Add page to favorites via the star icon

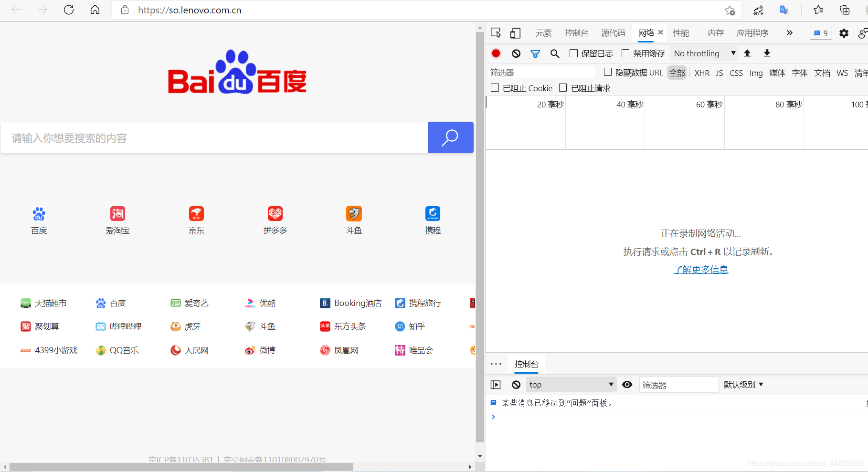pos(730,10)
